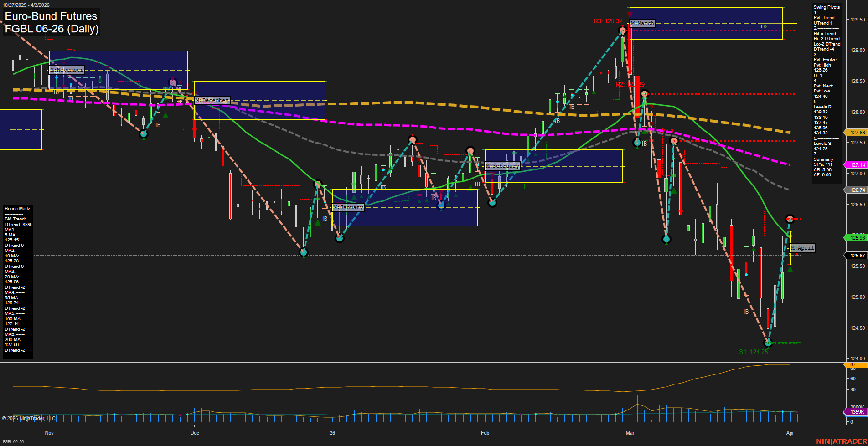Screen dimensions: 868x446
Task: Click the Bench Marks panel heading
Action: point(18,209)
